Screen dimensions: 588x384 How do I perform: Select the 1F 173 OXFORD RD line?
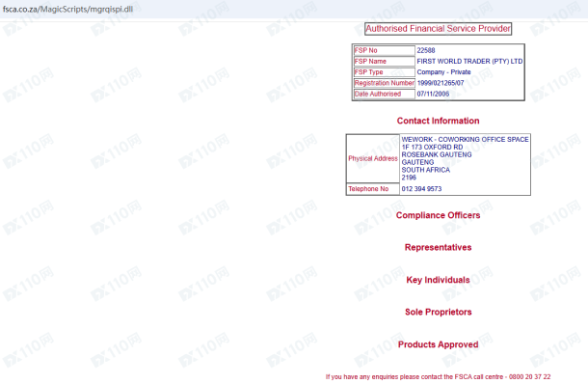pyautogui.click(x=432, y=147)
